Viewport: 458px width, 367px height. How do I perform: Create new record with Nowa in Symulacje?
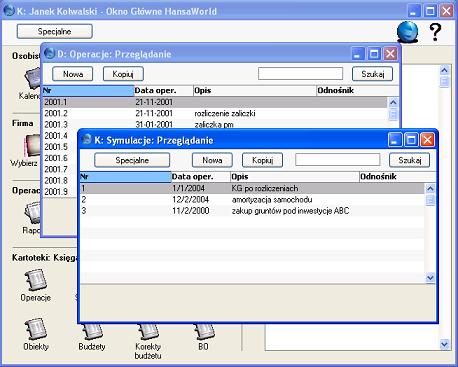pos(212,160)
